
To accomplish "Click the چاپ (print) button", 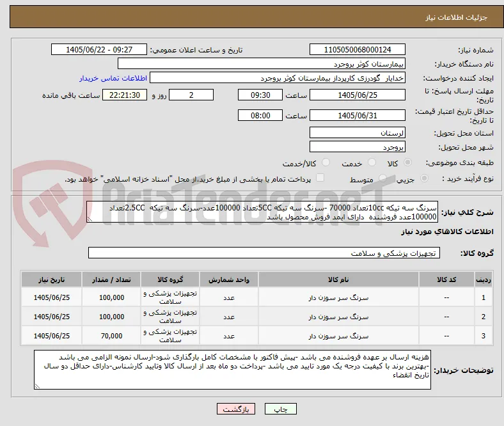I will click(280, 409).
